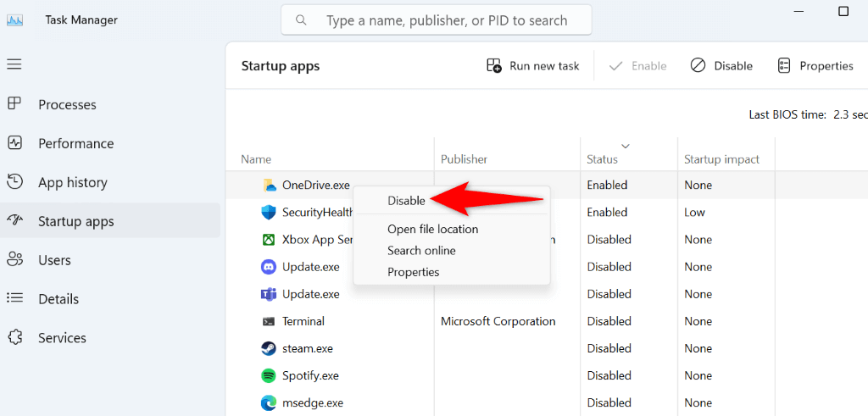Click the OneDrive.exe cloud icon
The image size is (868, 416).
[x=269, y=186]
